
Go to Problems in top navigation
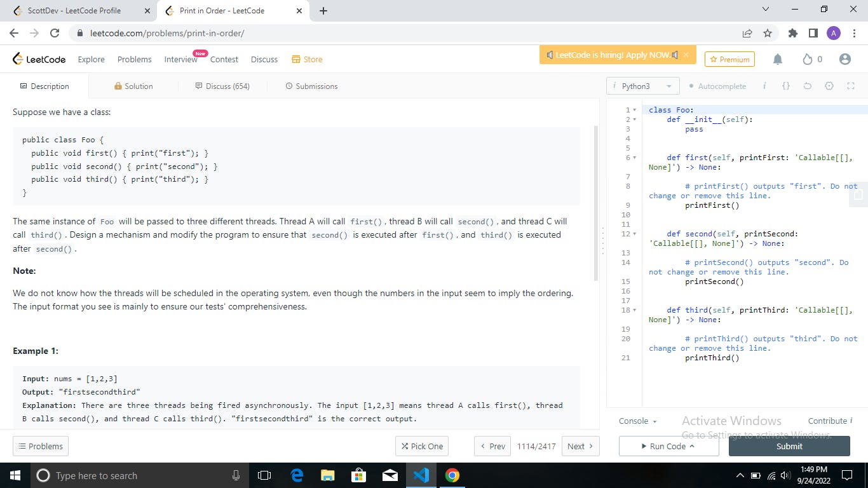pos(134,59)
